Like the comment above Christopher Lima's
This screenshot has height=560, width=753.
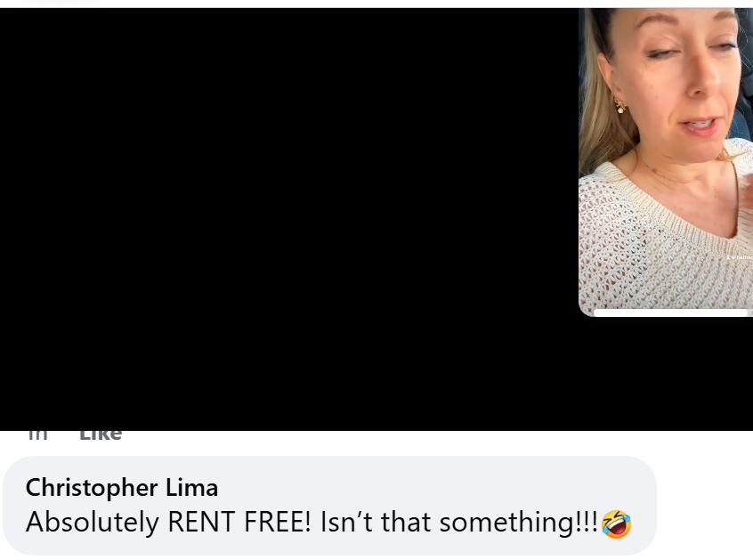pyautogui.click(x=101, y=434)
